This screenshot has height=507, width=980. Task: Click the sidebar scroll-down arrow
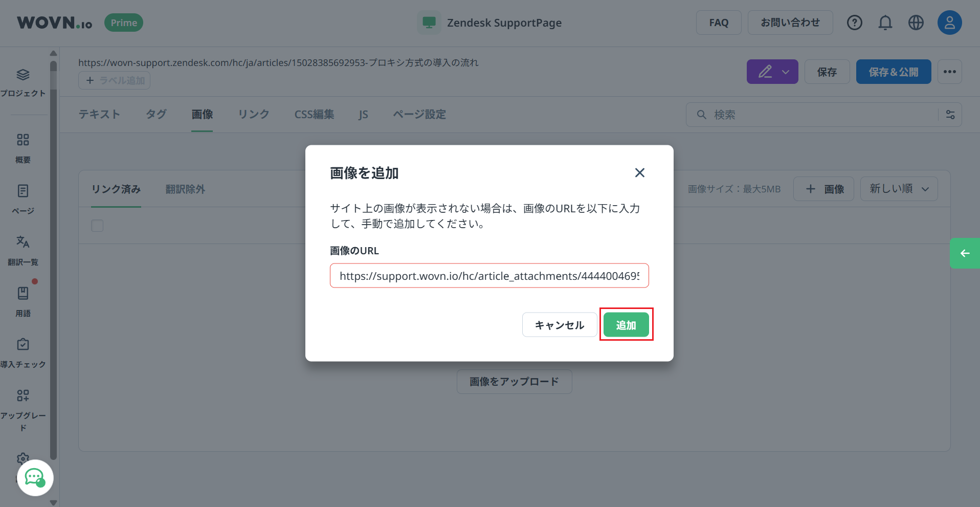pyautogui.click(x=53, y=503)
